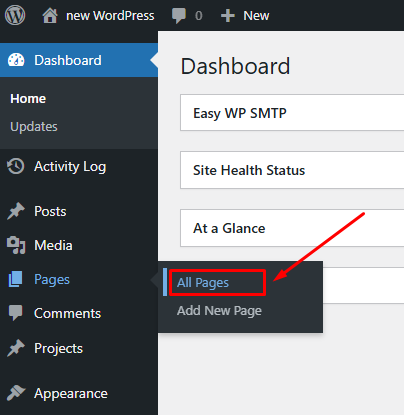Viewport: 404px width, 415px height.
Task: Expand the Easy WP SMTP widget
Action: (x=292, y=113)
